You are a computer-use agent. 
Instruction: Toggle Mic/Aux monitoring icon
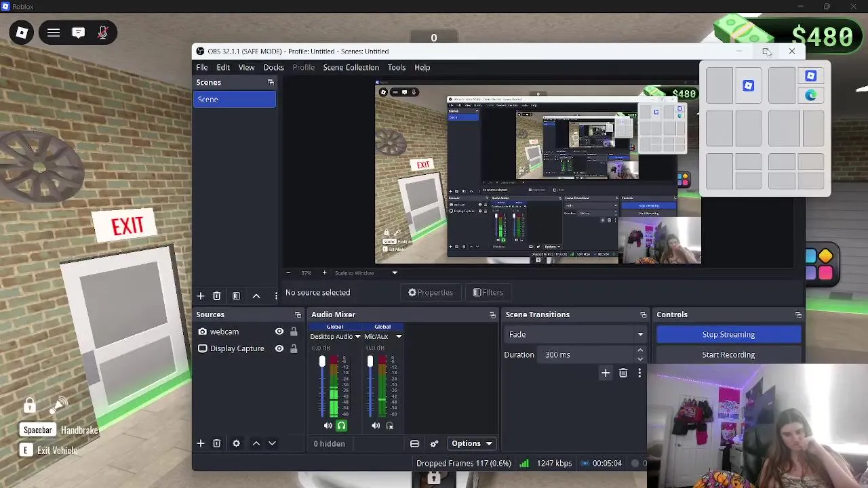(x=389, y=426)
